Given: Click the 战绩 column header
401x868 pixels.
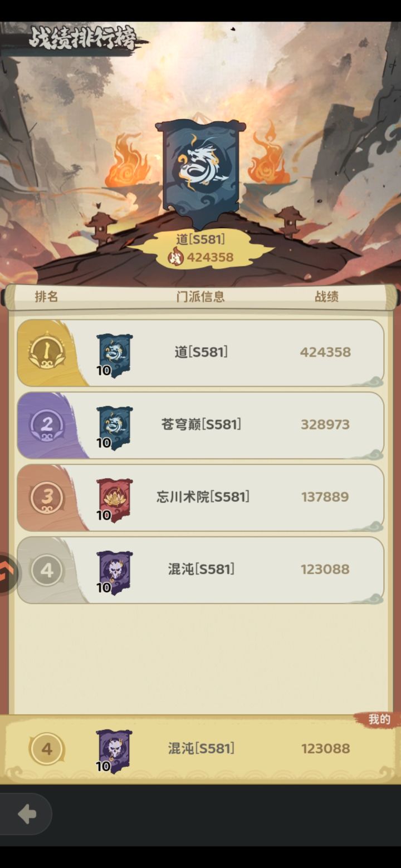Looking at the screenshot, I should [x=326, y=297].
